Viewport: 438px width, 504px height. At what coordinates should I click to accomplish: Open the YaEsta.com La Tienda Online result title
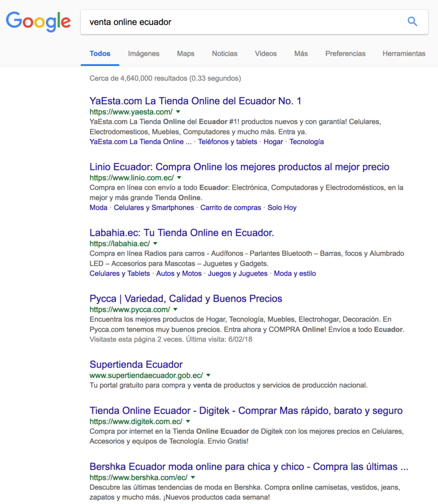[195, 101]
